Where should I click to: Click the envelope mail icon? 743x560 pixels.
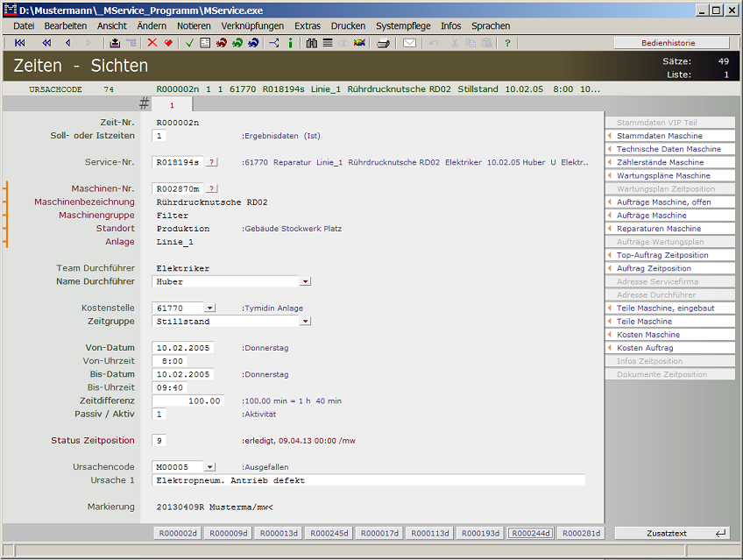[x=409, y=43]
